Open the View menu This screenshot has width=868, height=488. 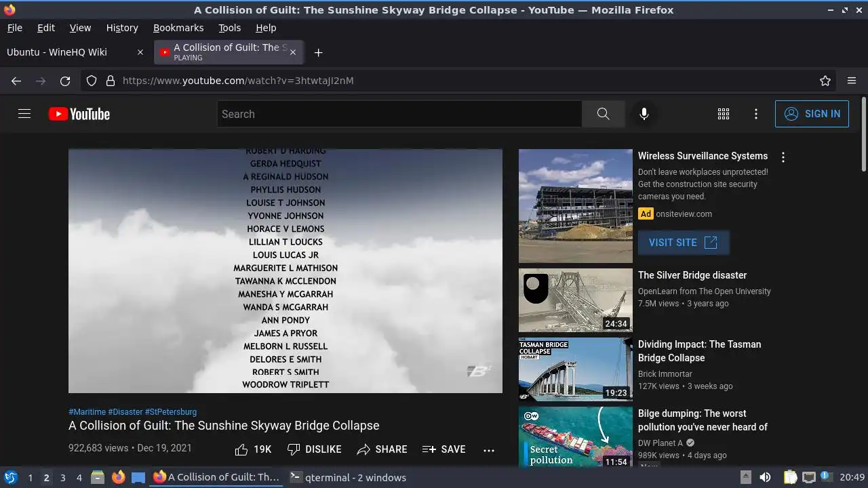(80, 28)
